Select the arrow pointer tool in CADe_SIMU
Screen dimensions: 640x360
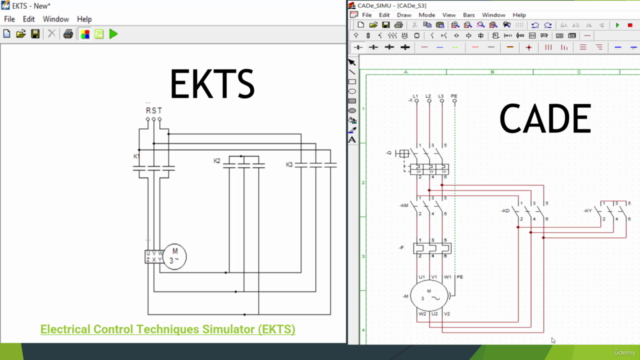pyautogui.click(x=352, y=62)
